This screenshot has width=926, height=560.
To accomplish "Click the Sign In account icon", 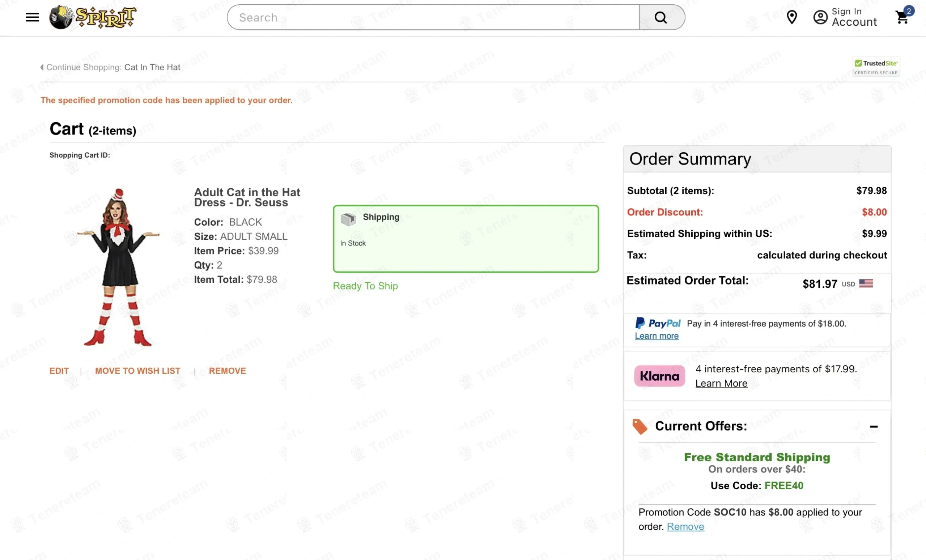I will pos(821,17).
